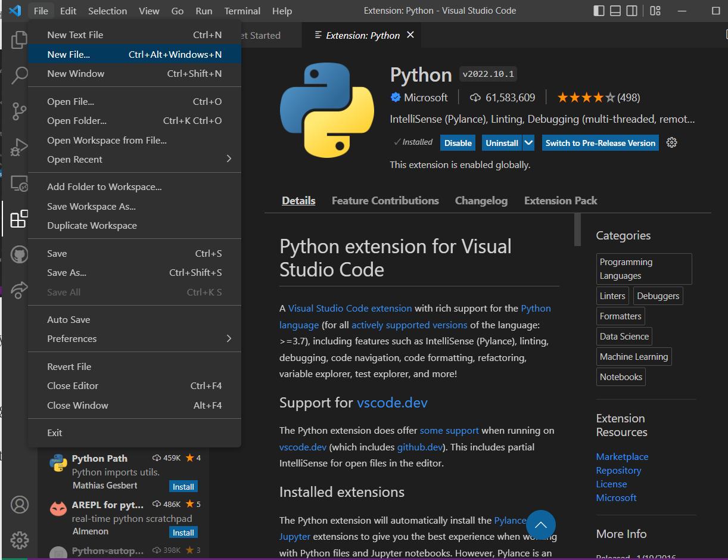Open the Explorer icon in activity bar
This screenshot has height=560, width=728.
point(20,40)
